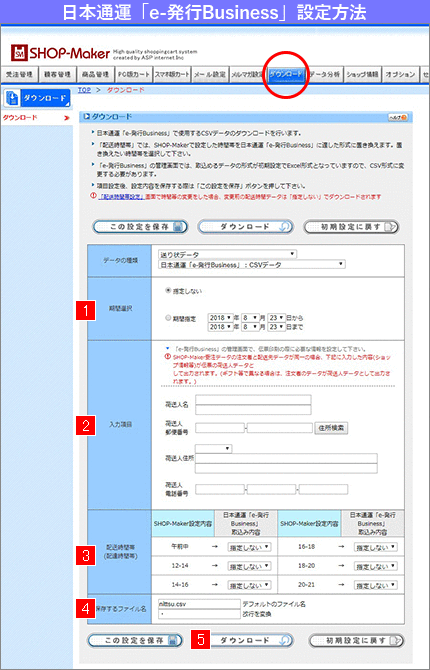430x670 pixels.
Task: Follow the TOP breadcrumb link
Action: coord(84,90)
